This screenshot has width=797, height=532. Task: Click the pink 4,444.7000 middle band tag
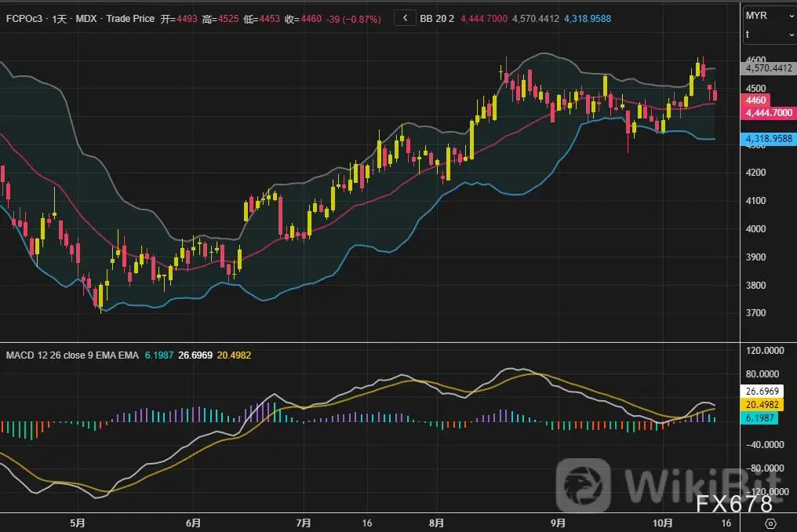point(768,113)
